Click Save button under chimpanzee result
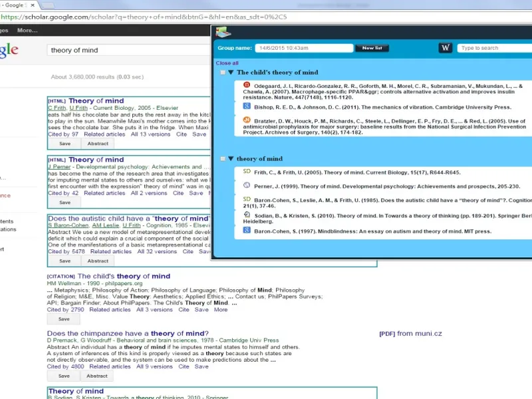This screenshot has height=399, width=532. [x=64, y=376]
